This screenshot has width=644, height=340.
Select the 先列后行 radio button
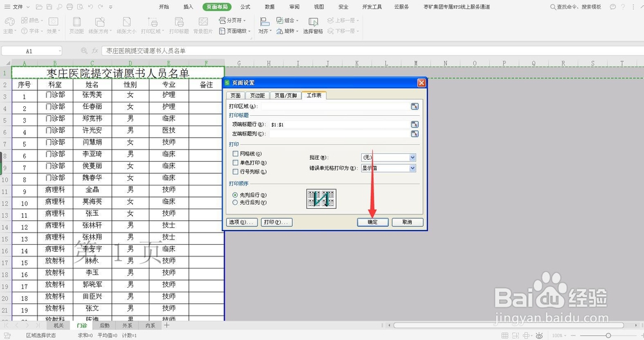click(235, 195)
